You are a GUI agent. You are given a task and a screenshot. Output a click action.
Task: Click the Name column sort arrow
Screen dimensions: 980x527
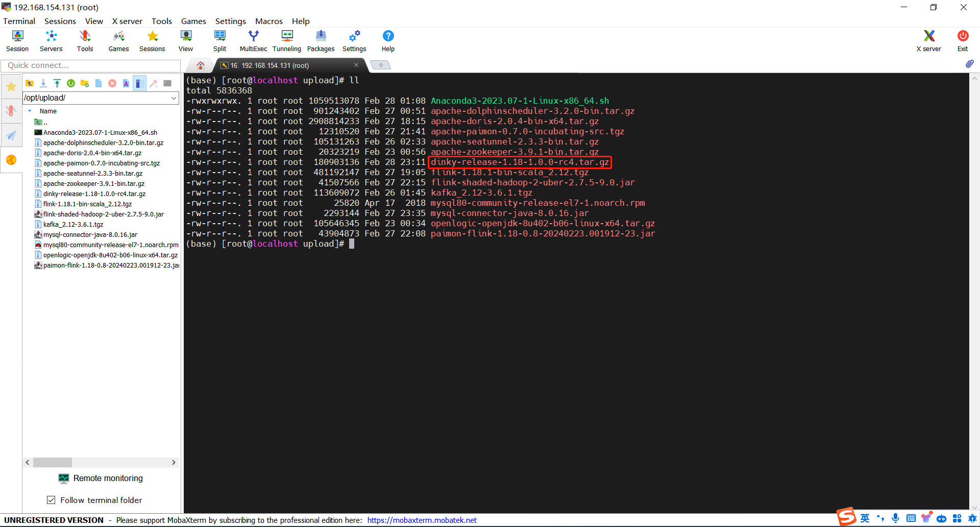(30, 111)
